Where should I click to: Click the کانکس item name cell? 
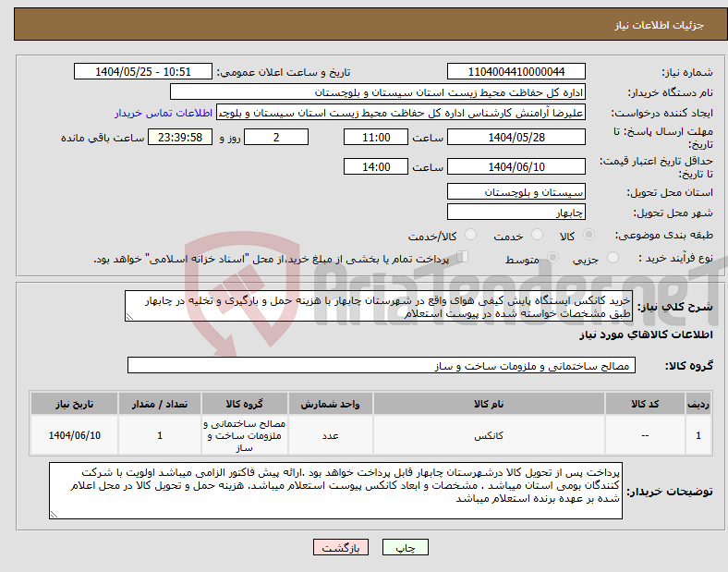coord(489,435)
